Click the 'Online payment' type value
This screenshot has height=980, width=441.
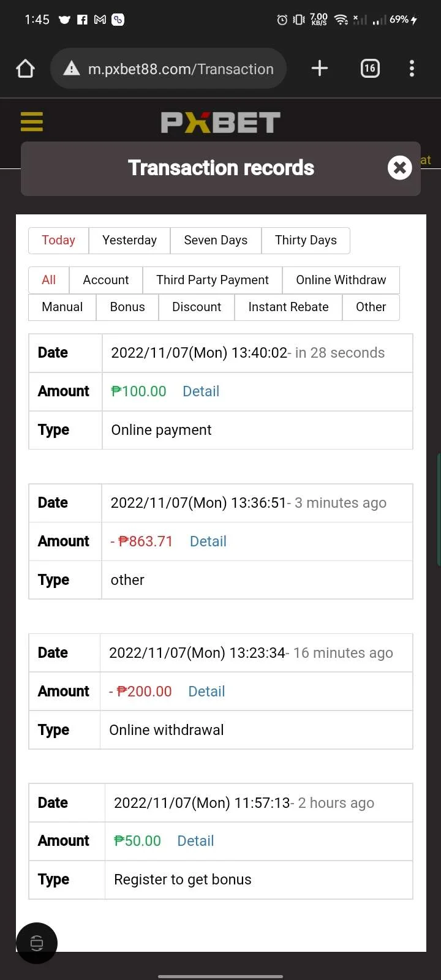(x=161, y=430)
